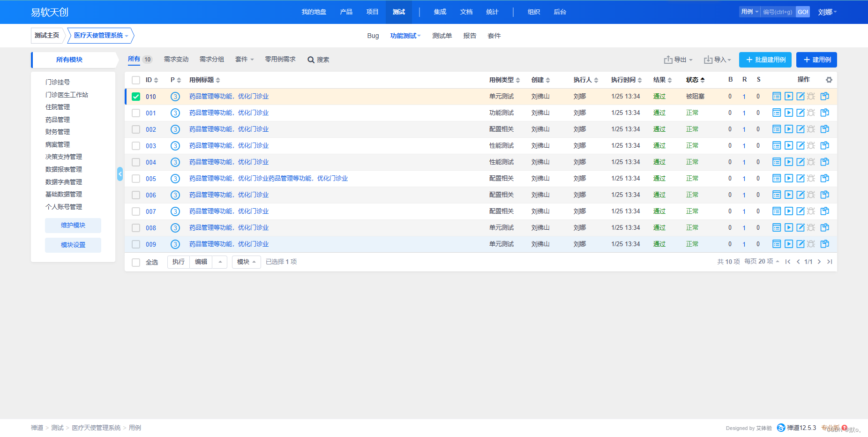Check the checkbox for case 001

[136, 113]
